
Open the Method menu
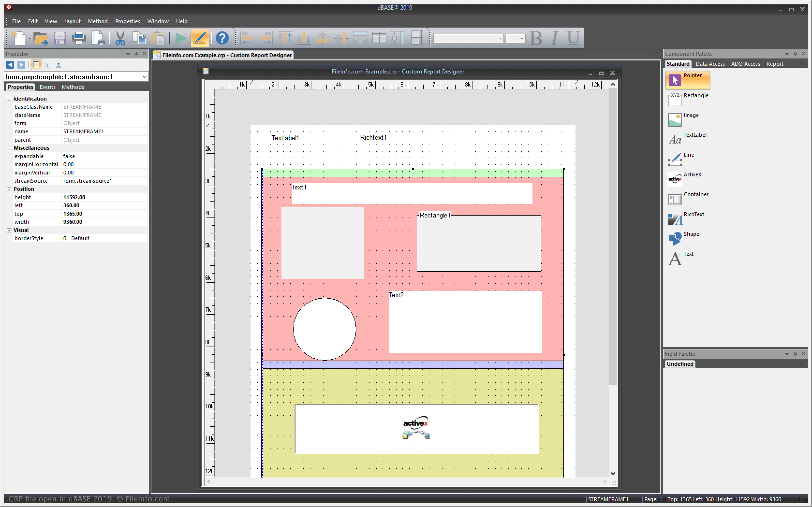point(98,21)
